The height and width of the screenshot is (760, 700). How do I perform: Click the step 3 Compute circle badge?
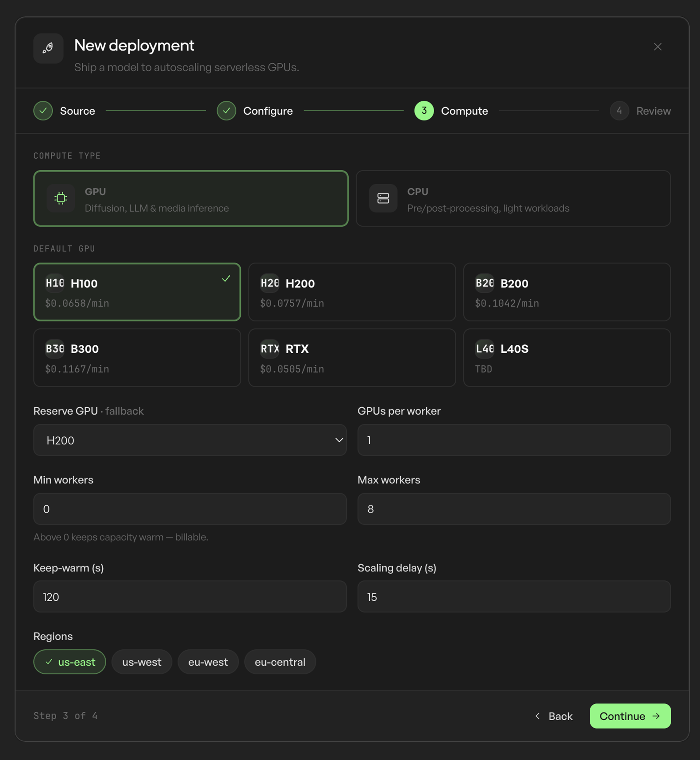(x=424, y=111)
